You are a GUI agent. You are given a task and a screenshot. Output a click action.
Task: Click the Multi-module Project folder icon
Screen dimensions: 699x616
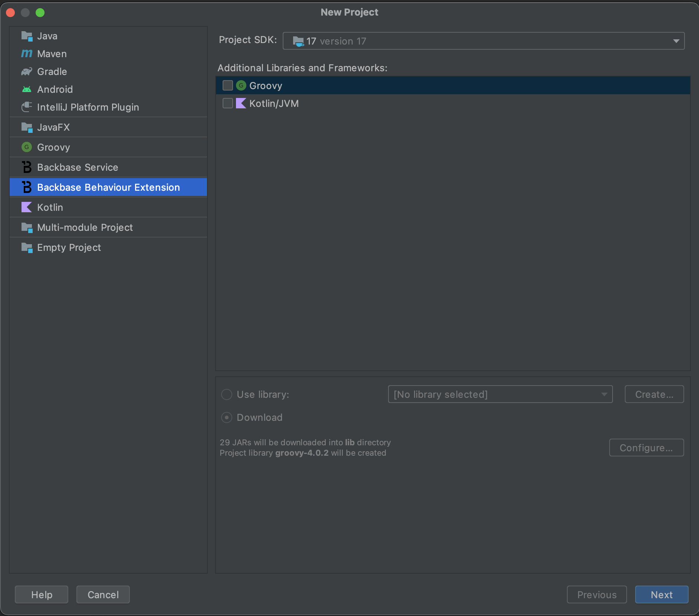tap(27, 227)
